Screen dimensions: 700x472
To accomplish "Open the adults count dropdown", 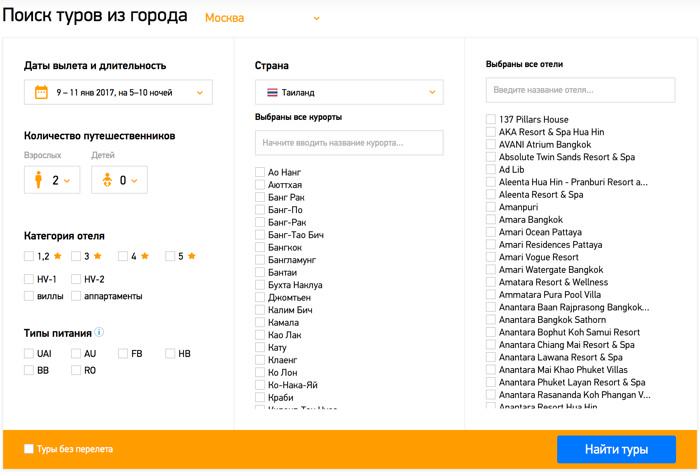I will coord(52,180).
